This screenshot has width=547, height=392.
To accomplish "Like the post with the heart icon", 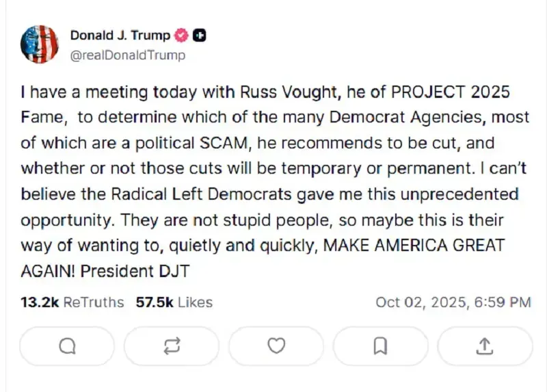I will pos(276,347).
